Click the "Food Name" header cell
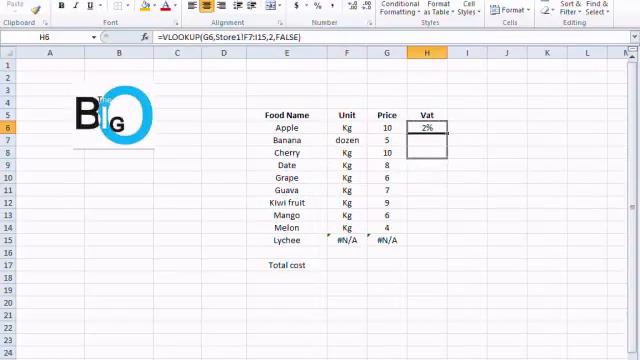The height and width of the screenshot is (360, 640). pos(287,115)
